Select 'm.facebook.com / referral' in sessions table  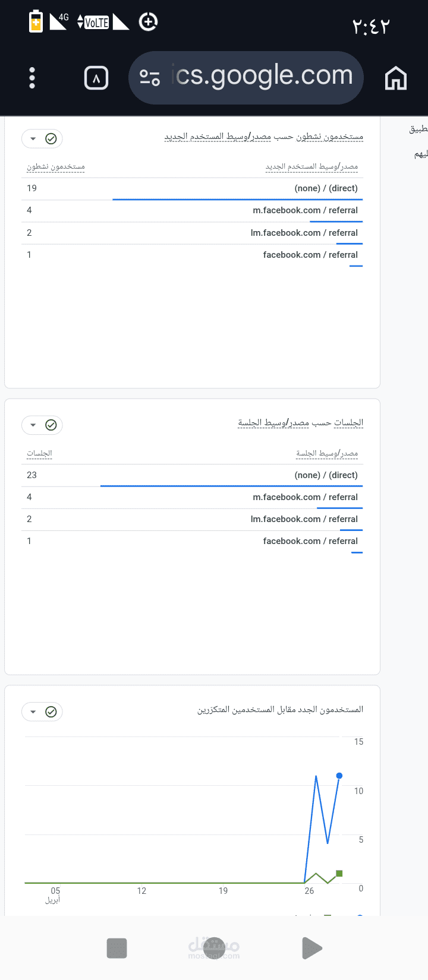192,497
